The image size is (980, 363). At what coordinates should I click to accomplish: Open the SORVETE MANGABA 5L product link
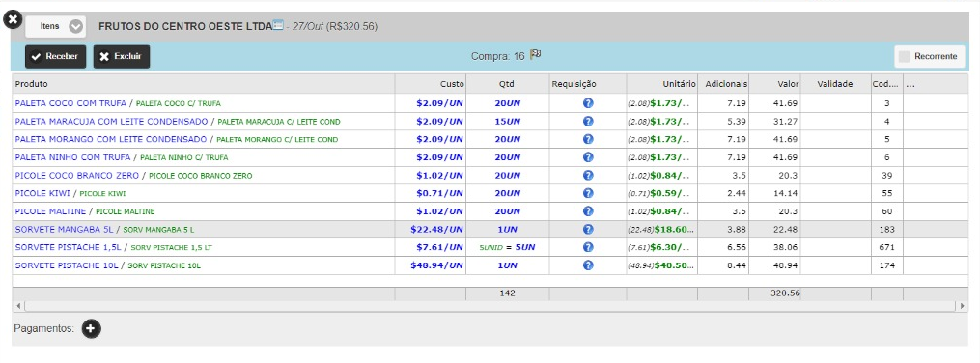tap(65, 230)
